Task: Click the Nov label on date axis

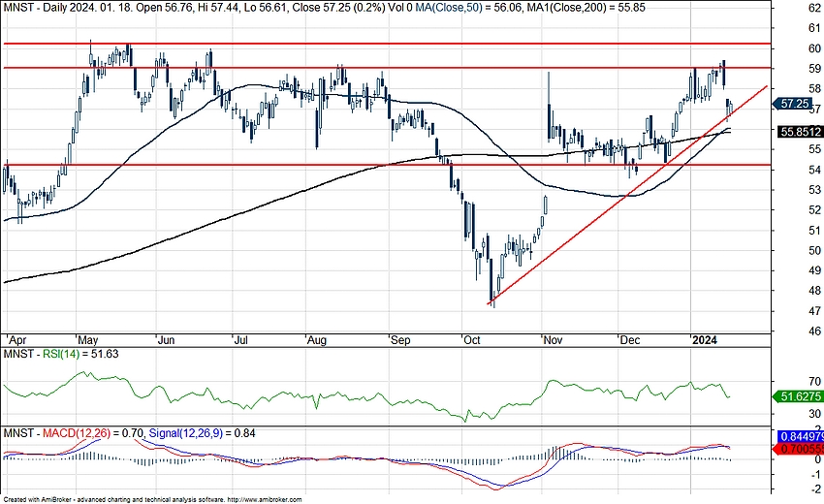Action: (x=554, y=341)
